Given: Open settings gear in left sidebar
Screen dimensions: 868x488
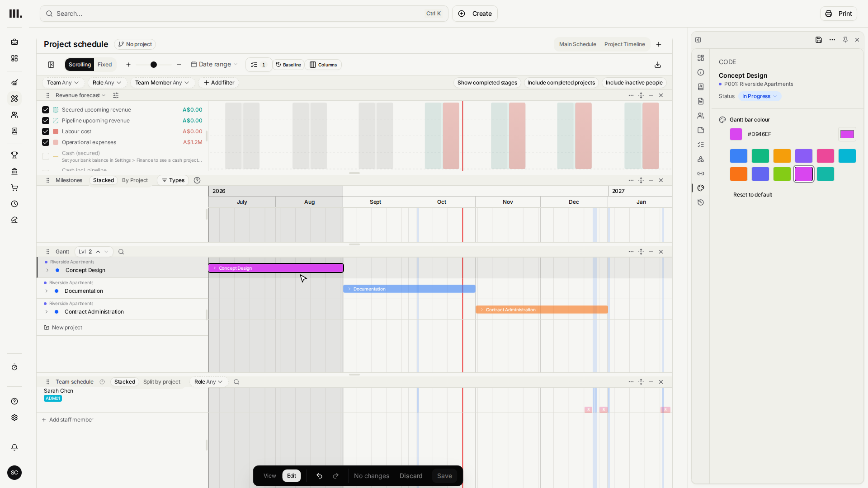Looking at the screenshot, I should [14, 418].
